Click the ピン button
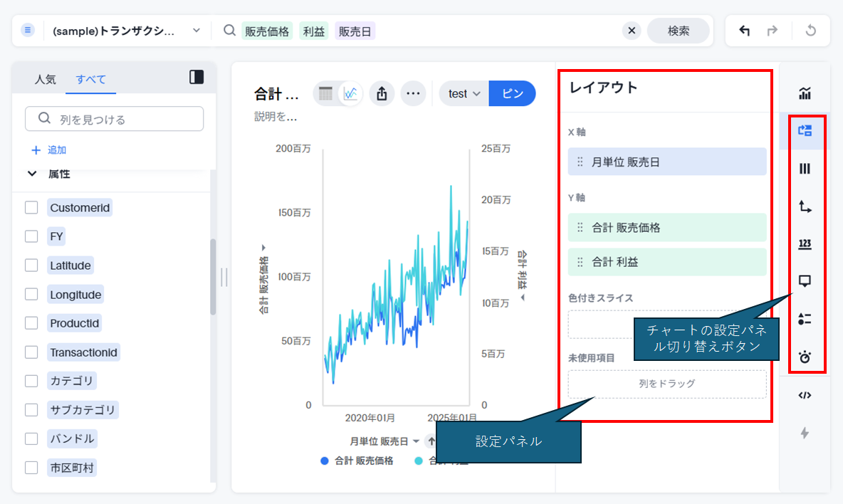Viewport: 843px width, 504px height. [512, 93]
